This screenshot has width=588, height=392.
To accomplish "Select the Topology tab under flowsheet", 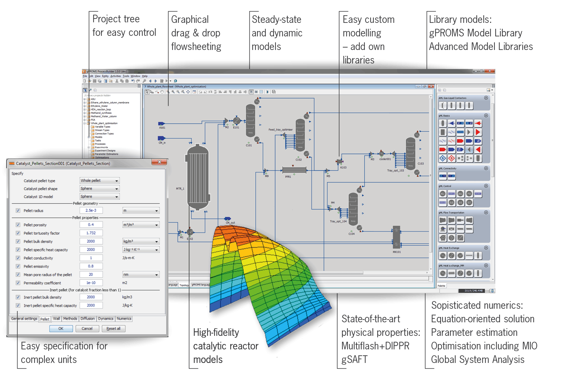I will [184, 285].
